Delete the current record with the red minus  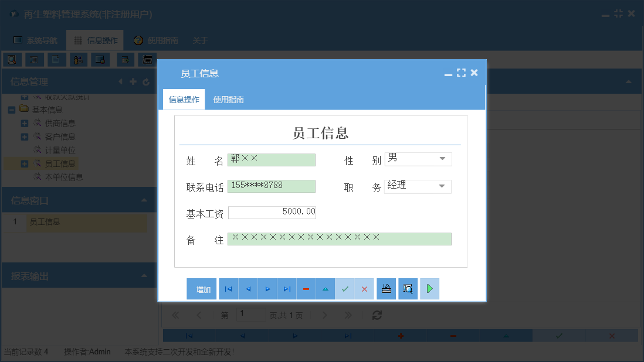click(x=306, y=289)
